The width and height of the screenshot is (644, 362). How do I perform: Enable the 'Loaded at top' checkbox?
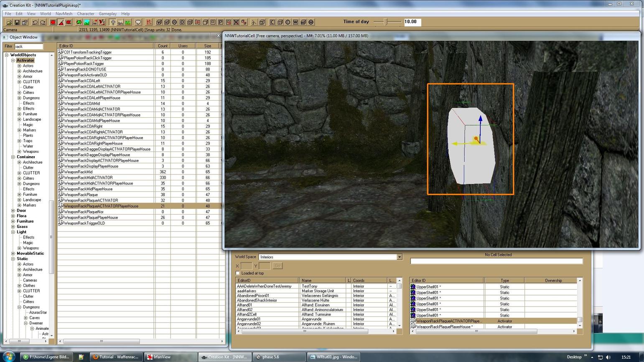tap(238, 273)
